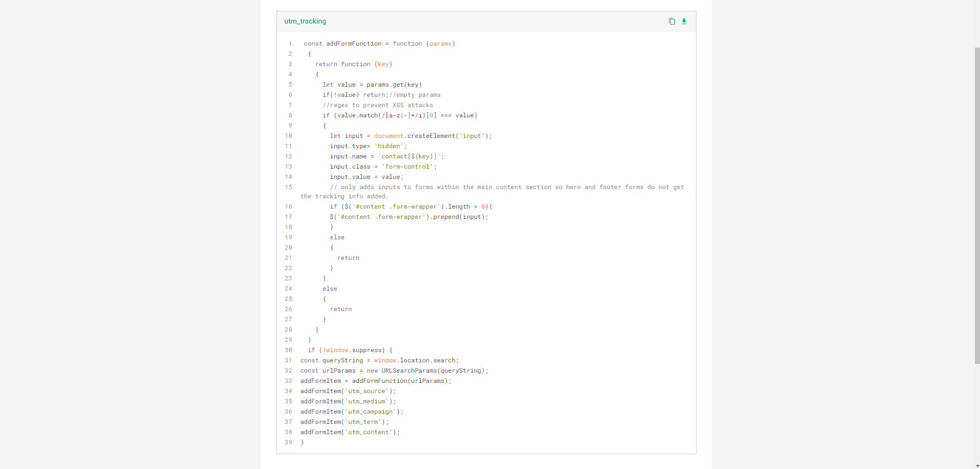Click the 'else' keyword on line 19
980x469 pixels.
pyautogui.click(x=337, y=237)
